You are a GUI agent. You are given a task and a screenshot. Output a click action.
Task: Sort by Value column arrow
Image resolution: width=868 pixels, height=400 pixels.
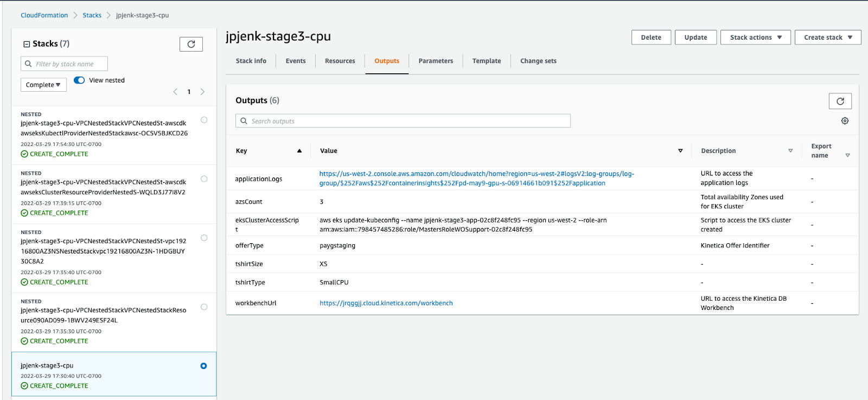[680, 151]
